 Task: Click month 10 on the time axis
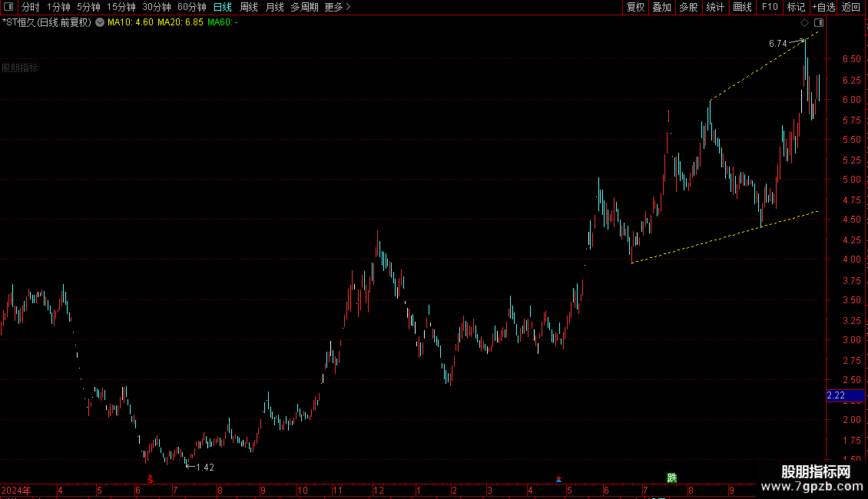pyautogui.click(x=302, y=491)
